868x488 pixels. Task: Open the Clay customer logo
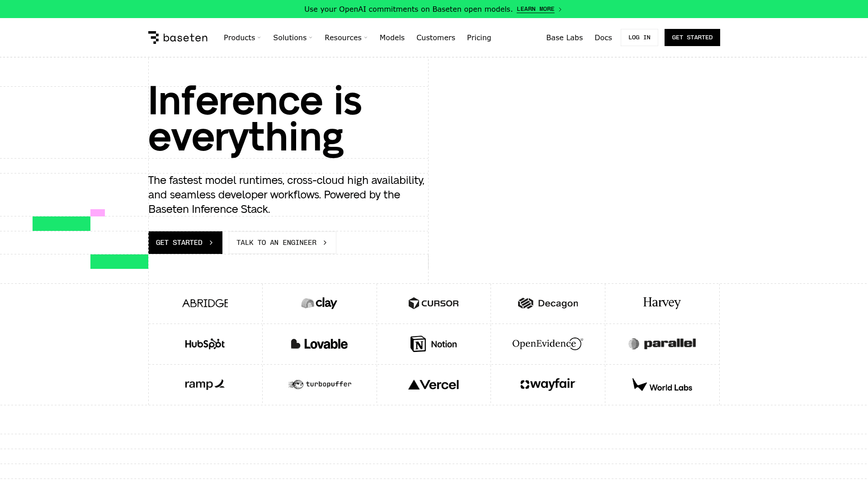[x=319, y=303]
